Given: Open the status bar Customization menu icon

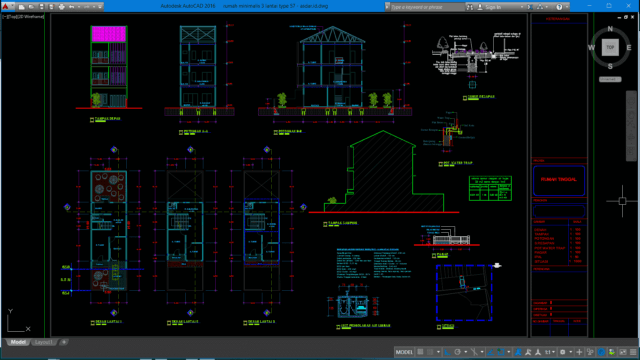Looking at the screenshot, I should [x=633, y=352].
